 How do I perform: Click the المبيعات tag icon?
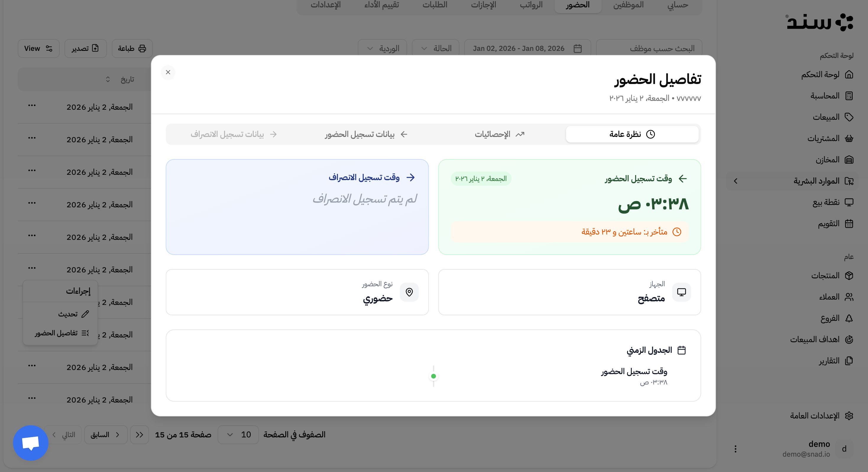850,117
